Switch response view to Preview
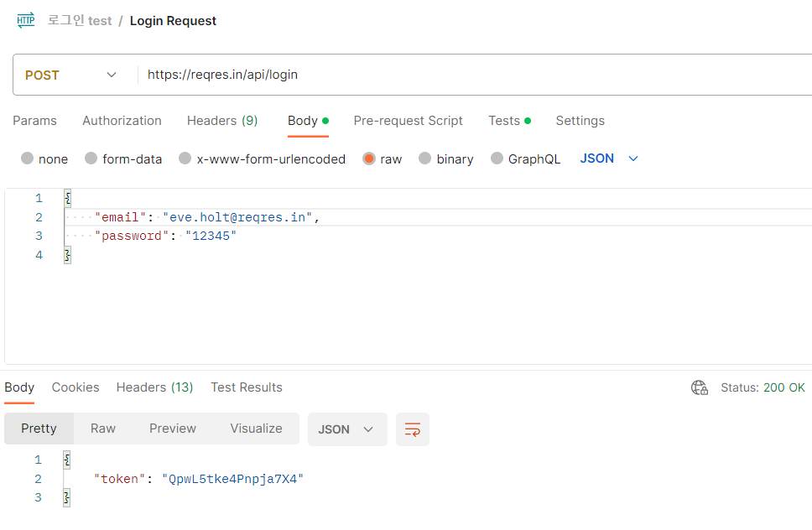 pos(173,429)
